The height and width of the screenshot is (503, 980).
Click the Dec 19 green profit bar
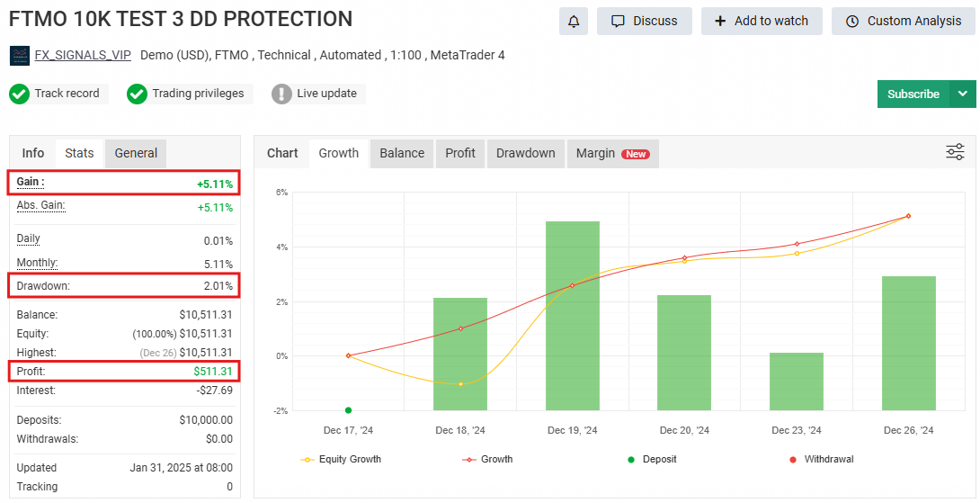click(x=573, y=315)
